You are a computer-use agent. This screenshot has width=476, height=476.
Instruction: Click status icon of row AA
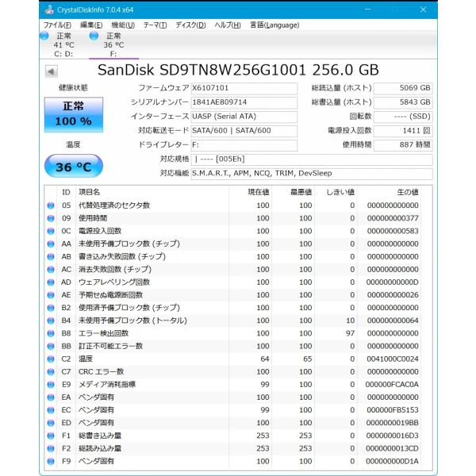pos(51,244)
